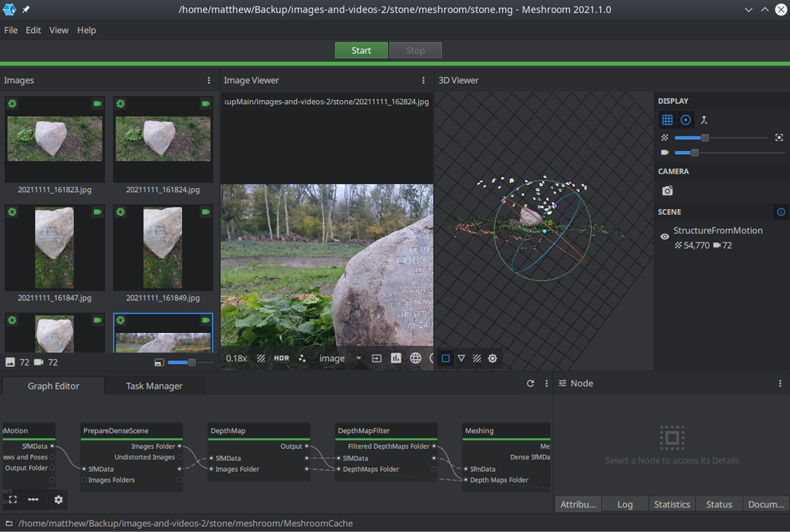
Task: Click the camera settings icon under CAMERA
Action: pos(667,190)
